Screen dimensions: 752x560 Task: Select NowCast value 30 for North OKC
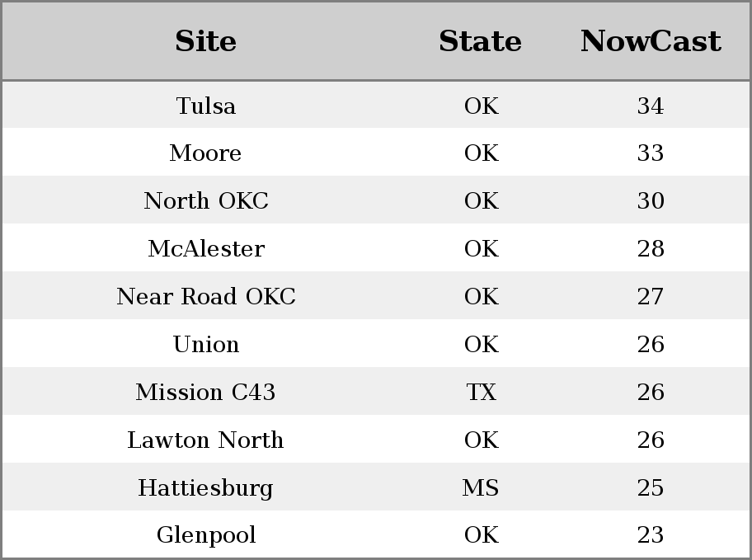pyautogui.click(x=651, y=200)
